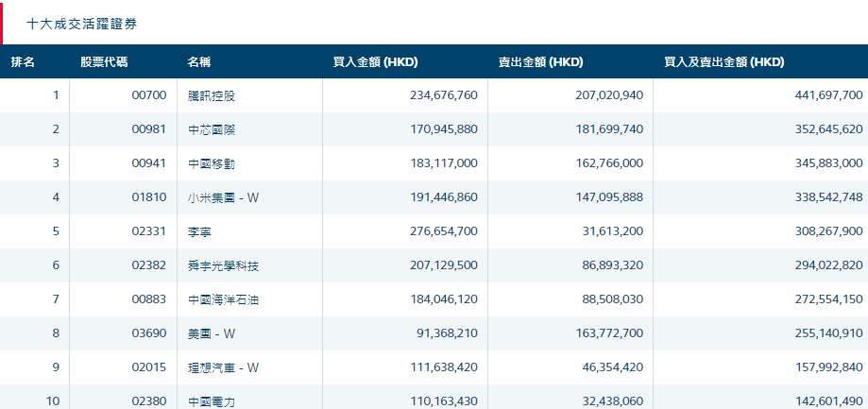The width and height of the screenshot is (868, 409).
Task: Click total amount 157,992,840
Action: (828, 366)
